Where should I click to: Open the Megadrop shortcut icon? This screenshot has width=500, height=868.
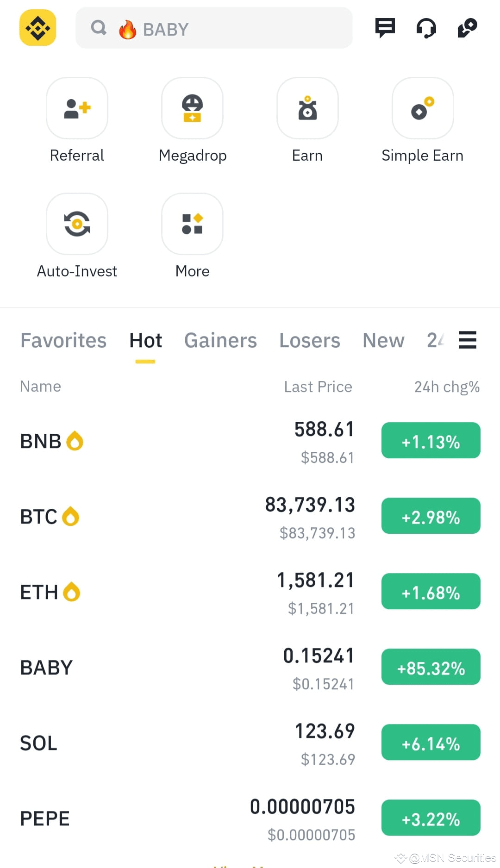click(192, 108)
